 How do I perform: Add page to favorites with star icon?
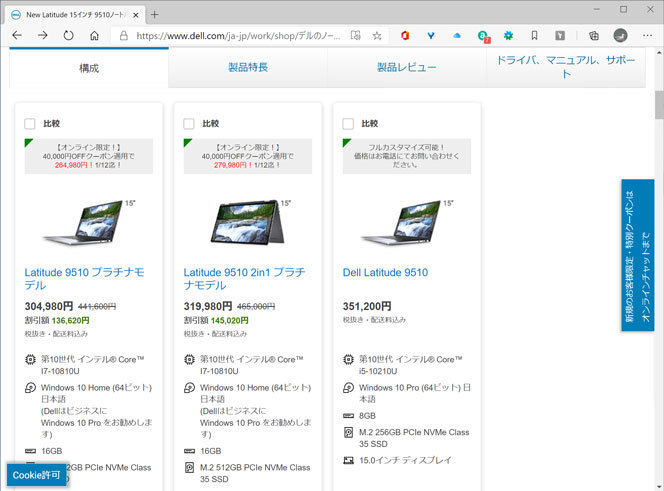pyautogui.click(x=377, y=36)
